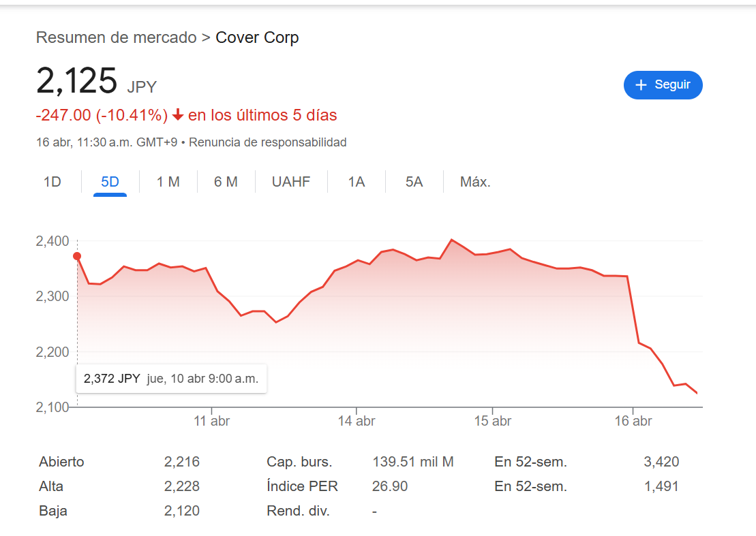Select the Máx. chart range tab
The width and height of the screenshot is (756, 536).
[475, 182]
